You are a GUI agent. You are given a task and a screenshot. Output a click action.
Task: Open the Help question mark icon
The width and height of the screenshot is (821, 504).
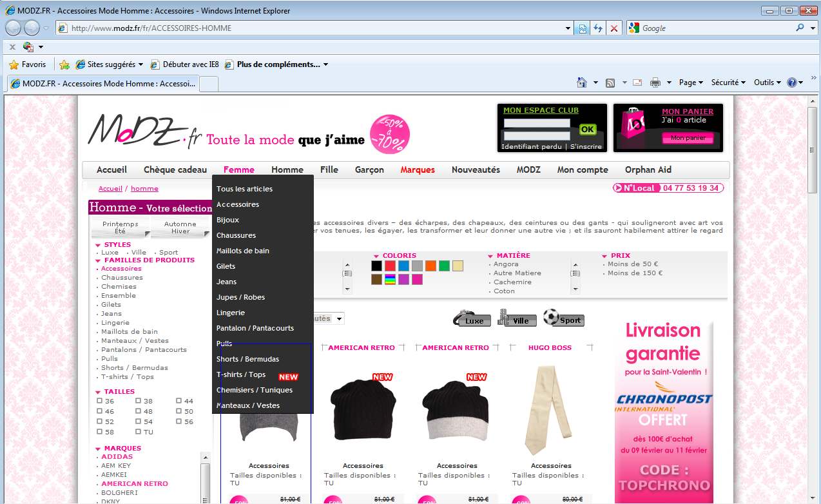click(x=791, y=82)
